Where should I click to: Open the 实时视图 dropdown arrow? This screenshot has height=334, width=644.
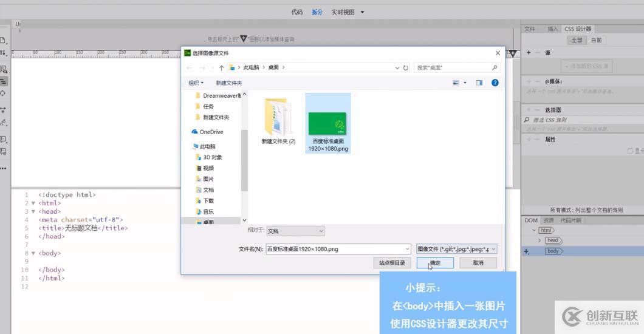(x=362, y=12)
